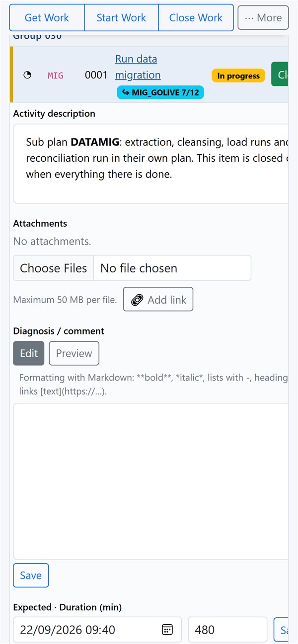Open the Run data migration link
298x644 pixels.
[138, 67]
